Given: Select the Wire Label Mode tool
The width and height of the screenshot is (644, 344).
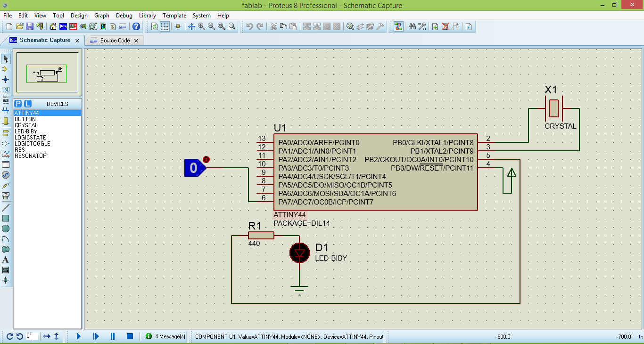Looking at the screenshot, I should tap(6, 90).
